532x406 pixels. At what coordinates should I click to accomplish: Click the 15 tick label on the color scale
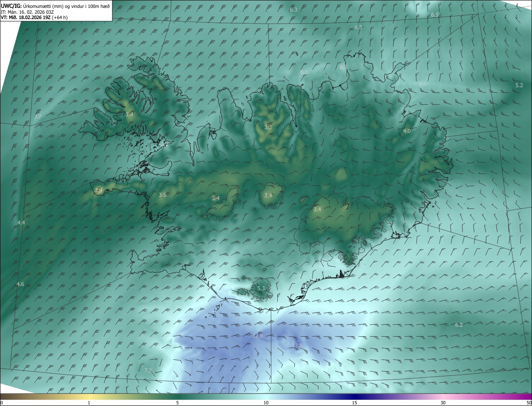(355, 403)
